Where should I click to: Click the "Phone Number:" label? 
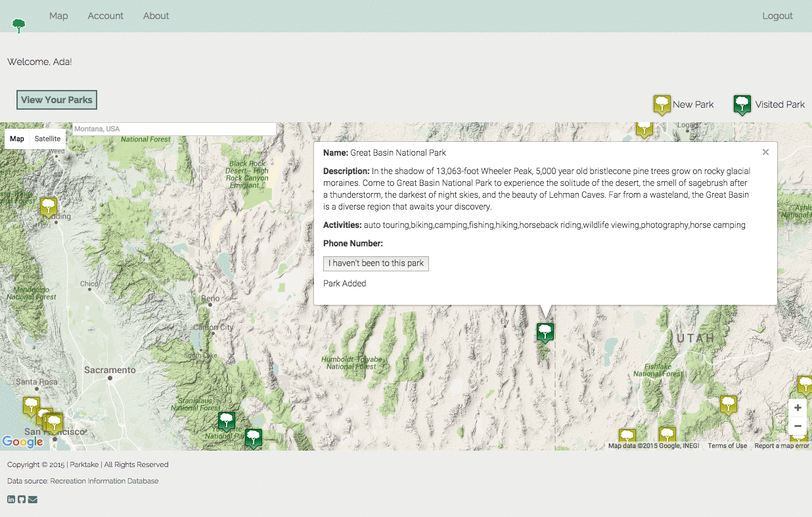point(353,243)
